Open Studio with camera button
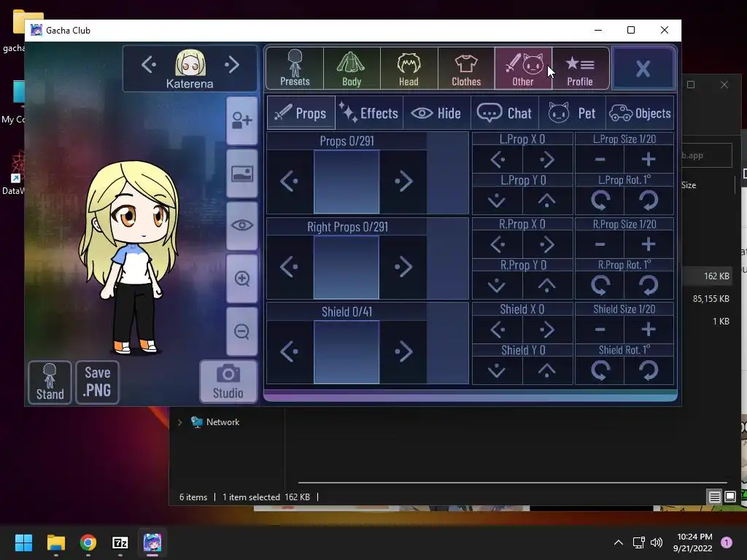Viewport: 747px width, 560px height. (228, 382)
